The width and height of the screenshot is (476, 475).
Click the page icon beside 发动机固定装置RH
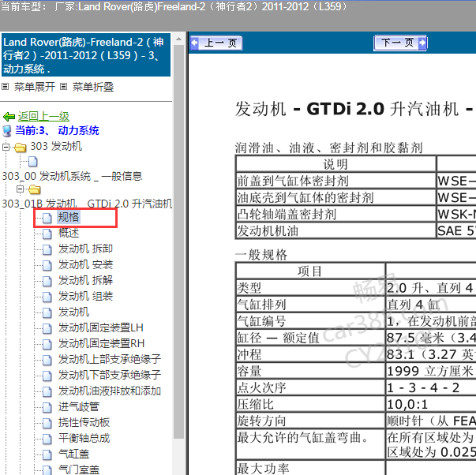tap(47, 344)
